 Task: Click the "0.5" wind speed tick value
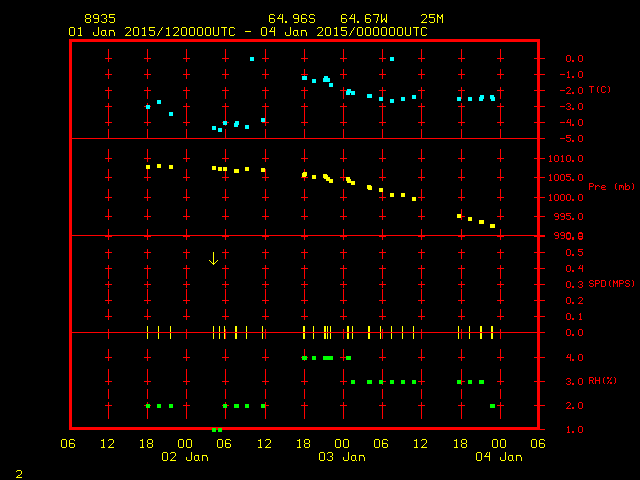[574, 253]
